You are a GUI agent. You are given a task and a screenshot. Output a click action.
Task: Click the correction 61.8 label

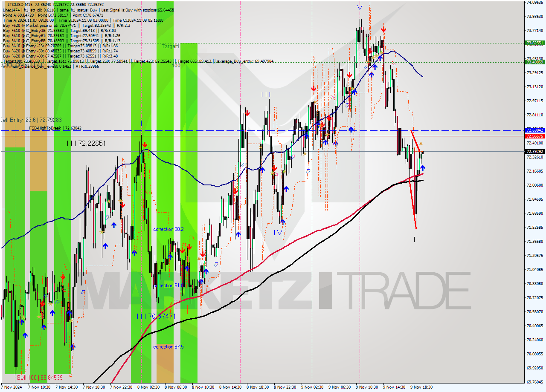(x=168, y=285)
